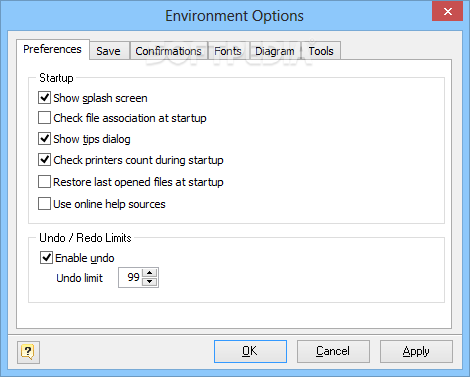Enable Check file association at startup

(44, 118)
